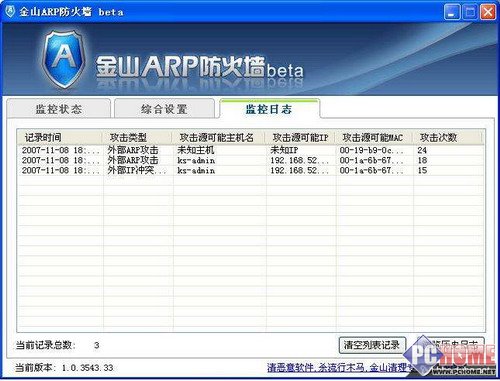Minimize the 金山ARP防火墙 window

tap(452, 12)
